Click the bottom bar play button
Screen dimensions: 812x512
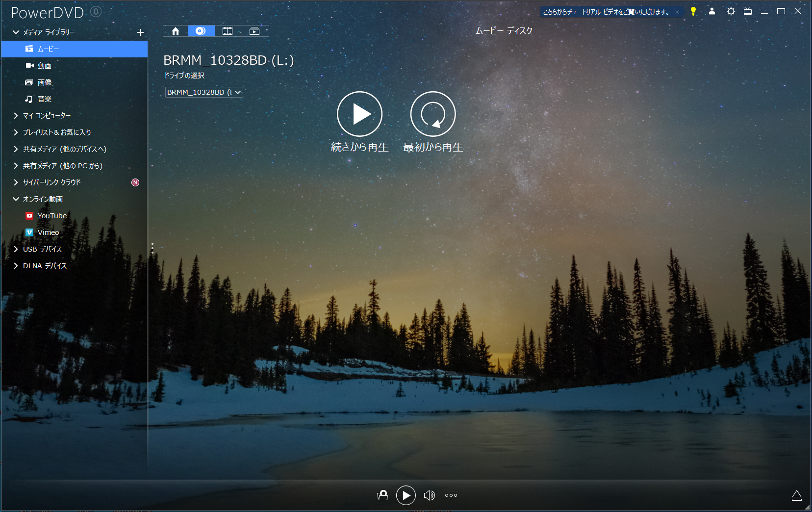click(406, 495)
